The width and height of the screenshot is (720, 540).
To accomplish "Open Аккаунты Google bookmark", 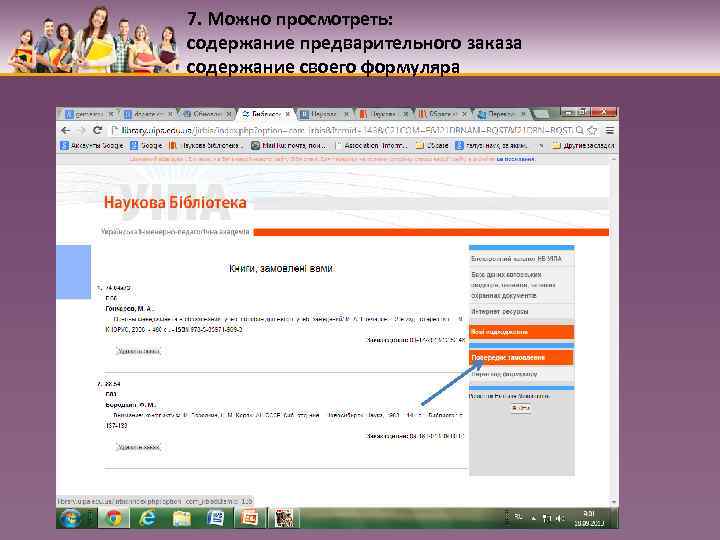I will point(92,146).
